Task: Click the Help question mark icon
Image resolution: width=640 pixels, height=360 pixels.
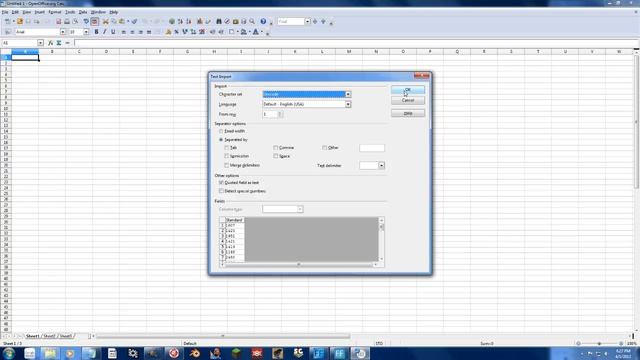Action: [x=263, y=21]
